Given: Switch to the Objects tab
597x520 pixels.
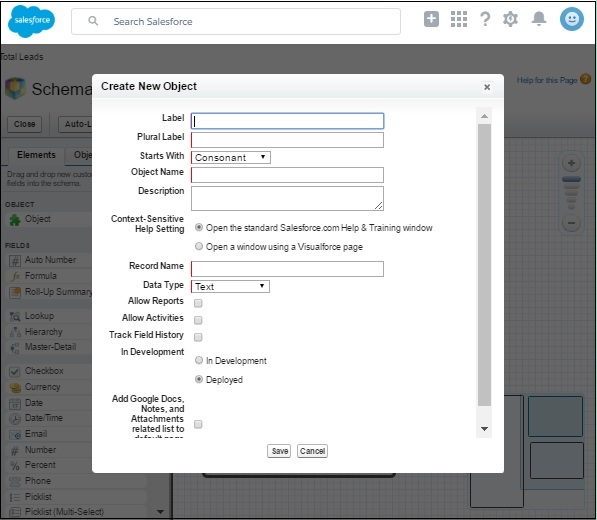Looking at the screenshot, I should [x=79, y=155].
